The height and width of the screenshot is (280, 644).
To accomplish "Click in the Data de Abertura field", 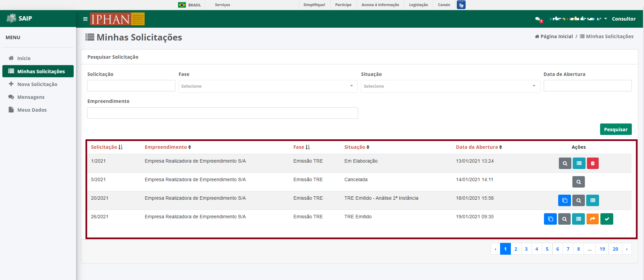I will (588, 86).
